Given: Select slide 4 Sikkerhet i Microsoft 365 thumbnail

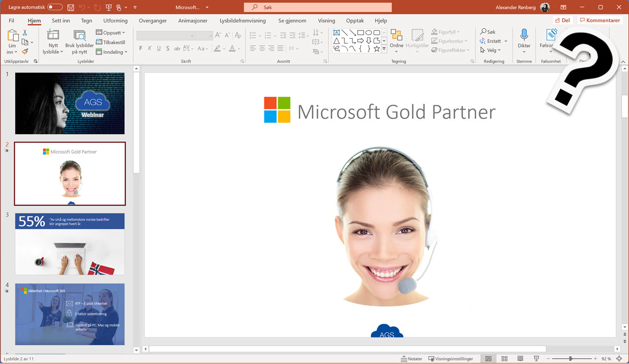Looking at the screenshot, I should 70,314.
